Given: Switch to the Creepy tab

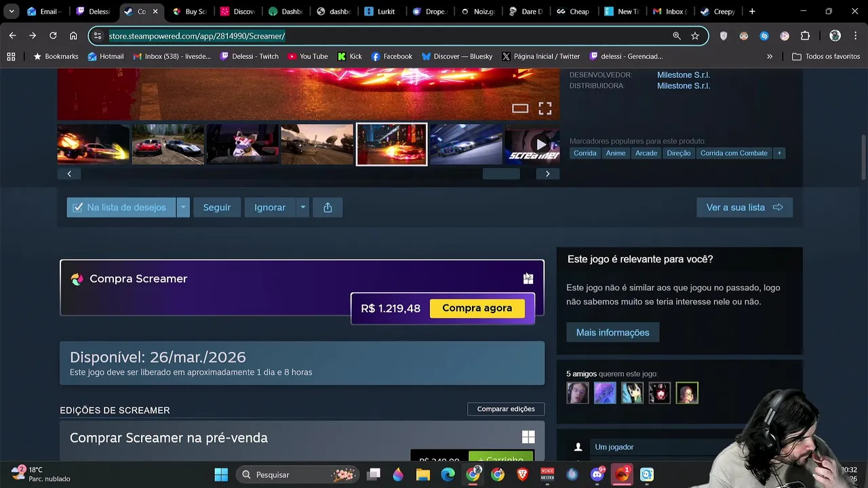Looking at the screenshot, I should 717,12.
